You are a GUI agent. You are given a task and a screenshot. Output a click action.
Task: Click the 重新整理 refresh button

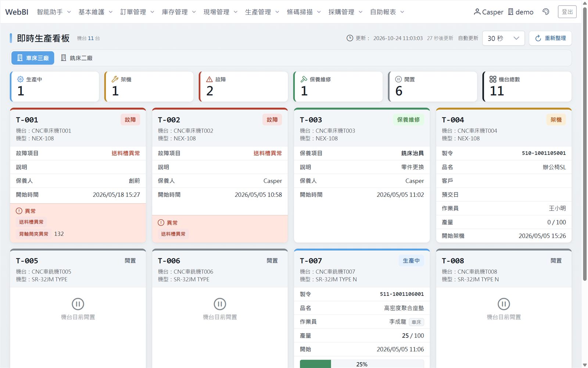pos(550,38)
